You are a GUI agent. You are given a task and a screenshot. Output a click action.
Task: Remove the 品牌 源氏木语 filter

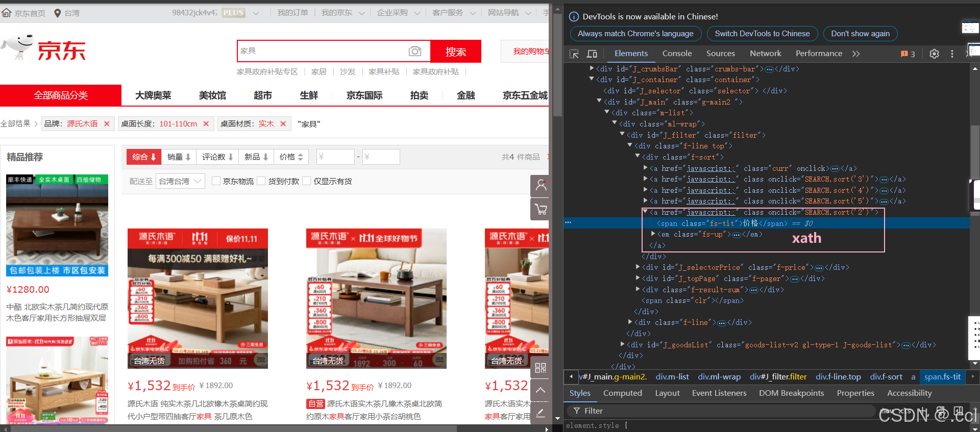click(107, 123)
